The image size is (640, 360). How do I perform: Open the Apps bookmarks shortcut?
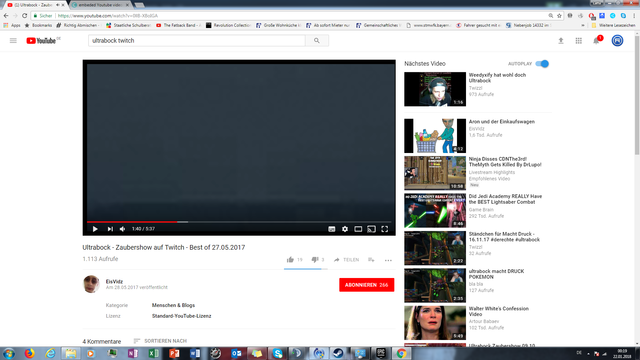[12, 25]
